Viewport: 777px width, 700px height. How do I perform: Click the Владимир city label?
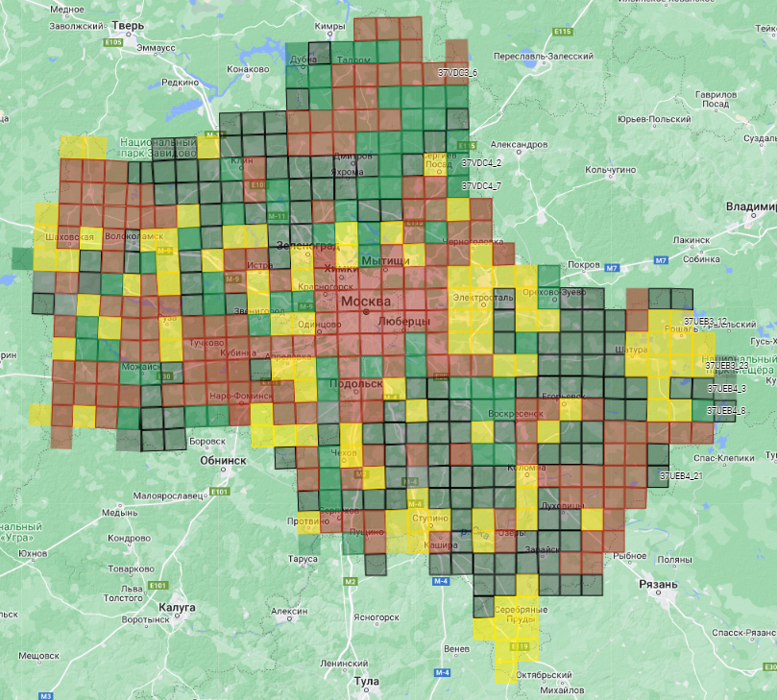point(750,206)
